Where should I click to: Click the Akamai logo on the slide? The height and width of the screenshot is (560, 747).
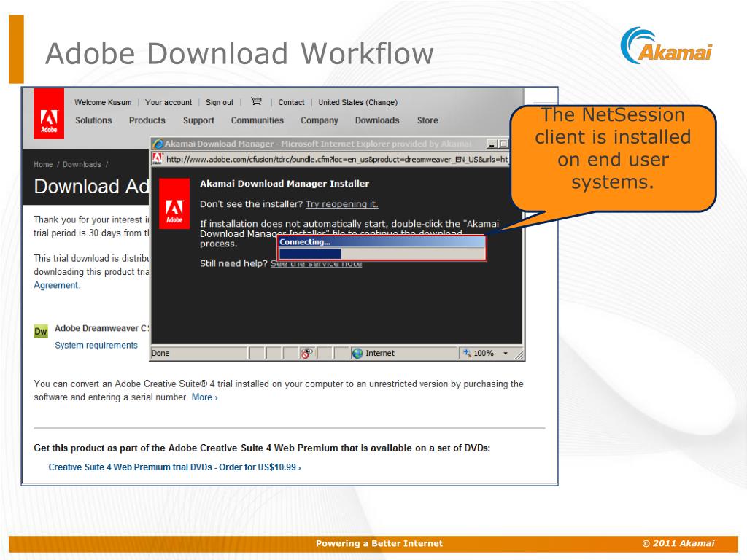[666, 46]
